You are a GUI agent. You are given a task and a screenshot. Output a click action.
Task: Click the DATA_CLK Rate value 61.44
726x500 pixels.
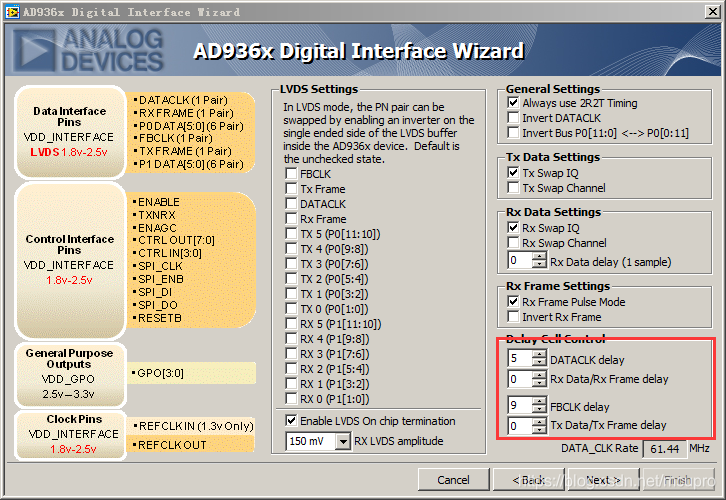(664, 449)
